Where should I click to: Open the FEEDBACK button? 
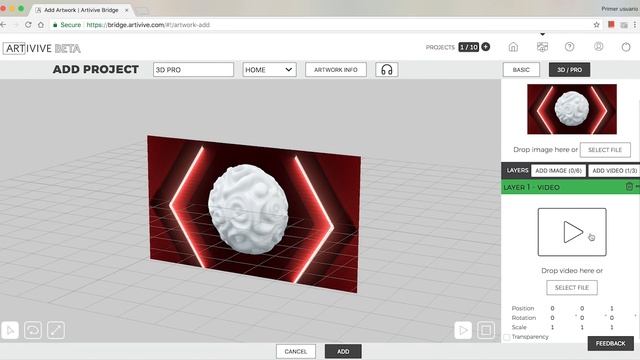point(611,344)
